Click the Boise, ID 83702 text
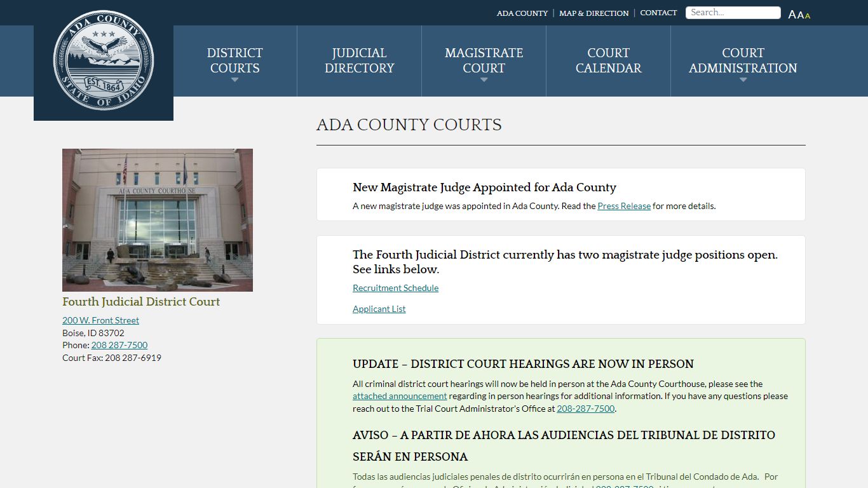 point(93,333)
